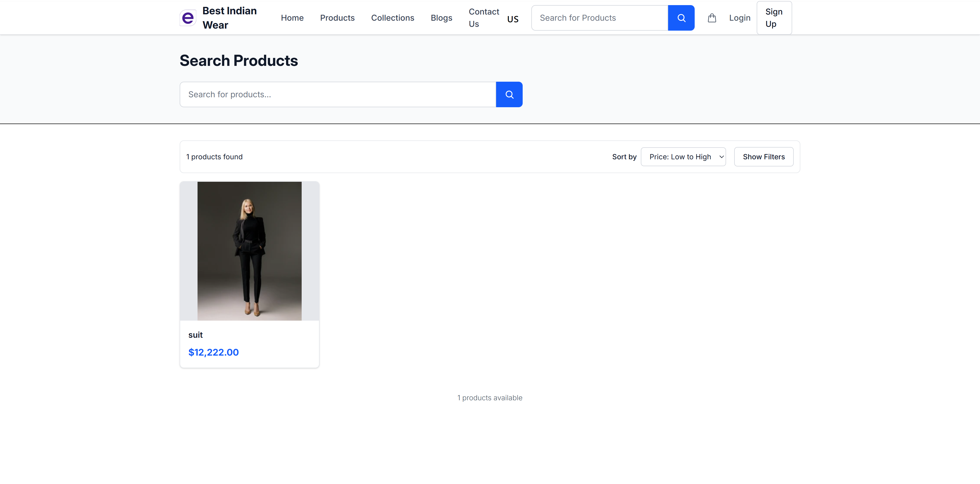This screenshot has width=980, height=484.
Task: Open the Blogs section
Action: 441,18
